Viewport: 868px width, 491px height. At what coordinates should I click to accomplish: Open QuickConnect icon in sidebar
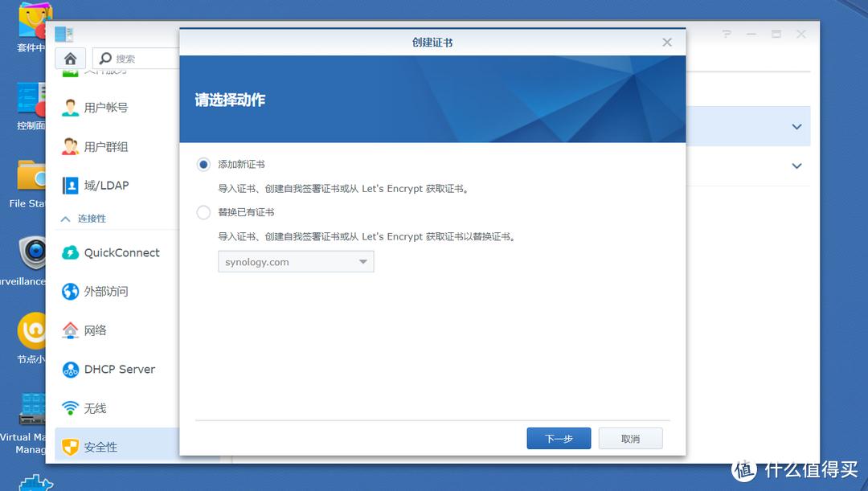pos(70,253)
